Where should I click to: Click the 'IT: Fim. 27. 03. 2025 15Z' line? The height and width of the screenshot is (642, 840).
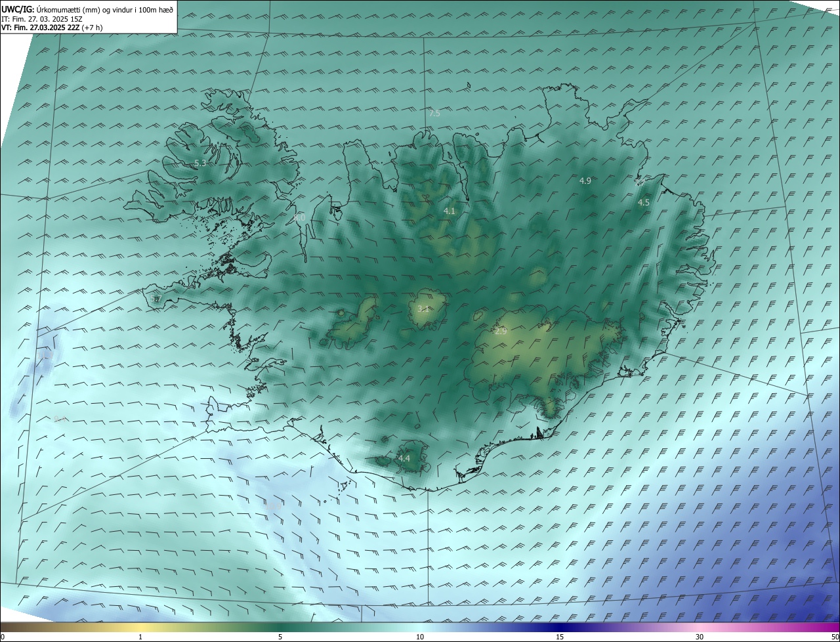(42, 19)
